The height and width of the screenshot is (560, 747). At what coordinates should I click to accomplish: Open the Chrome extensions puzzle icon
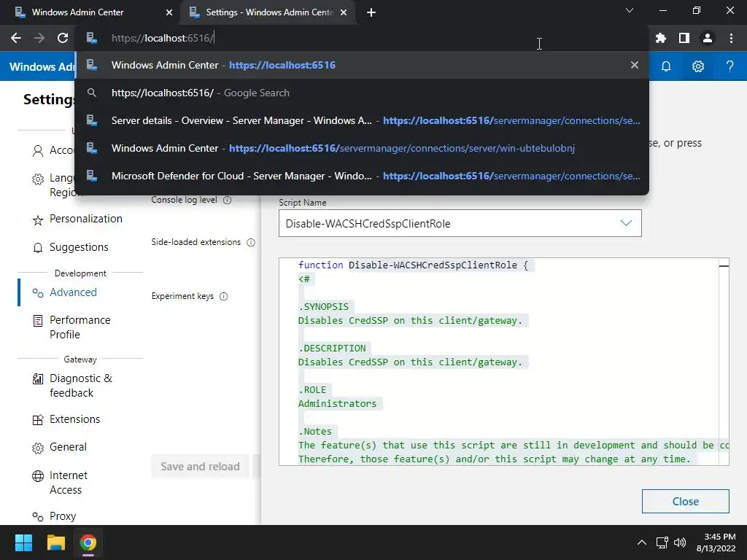(660, 38)
